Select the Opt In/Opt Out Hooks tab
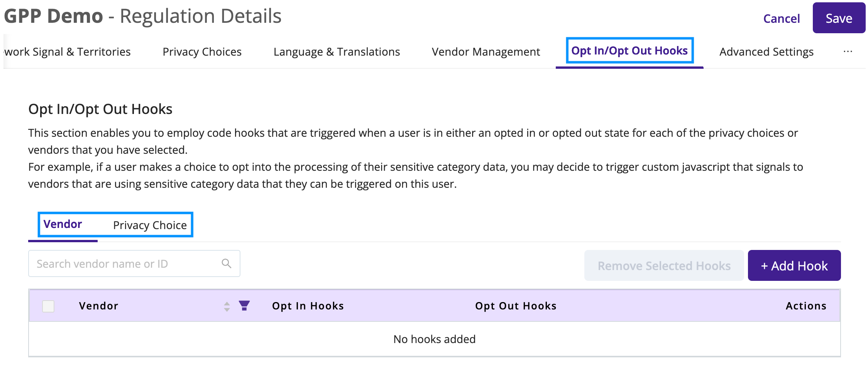The image size is (868, 367). [629, 51]
